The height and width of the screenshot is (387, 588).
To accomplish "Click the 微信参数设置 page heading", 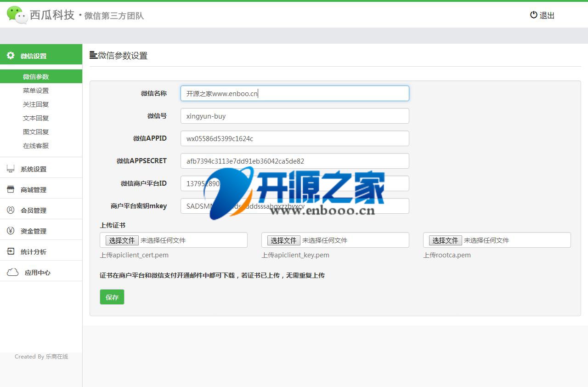I will [123, 56].
